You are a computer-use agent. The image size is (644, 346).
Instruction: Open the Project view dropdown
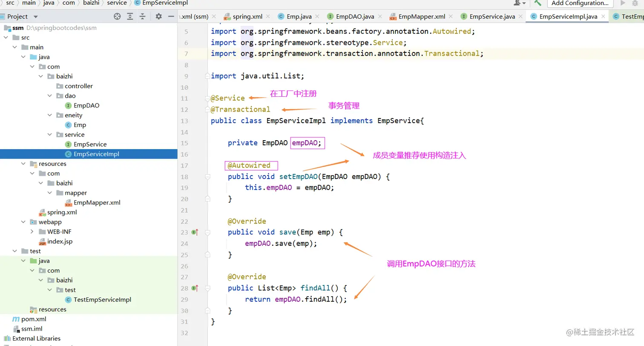point(36,17)
